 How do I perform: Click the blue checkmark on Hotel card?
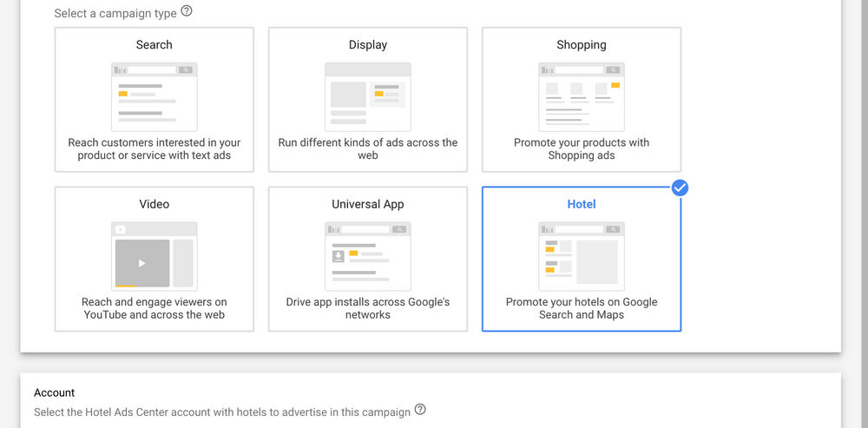click(680, 188)
